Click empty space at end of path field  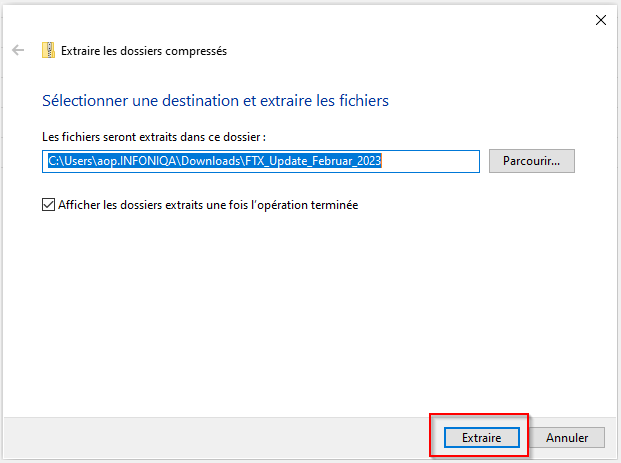(x=430, y=161)
